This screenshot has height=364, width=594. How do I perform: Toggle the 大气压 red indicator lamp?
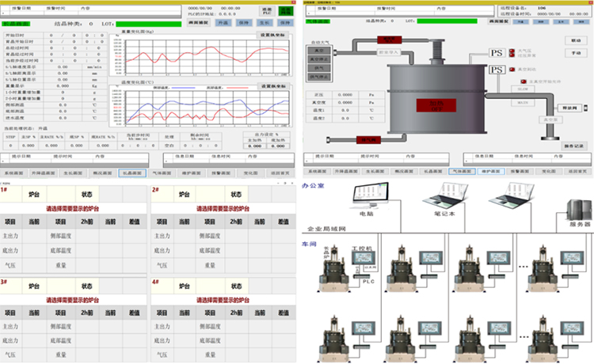click(x=512, y=52)
